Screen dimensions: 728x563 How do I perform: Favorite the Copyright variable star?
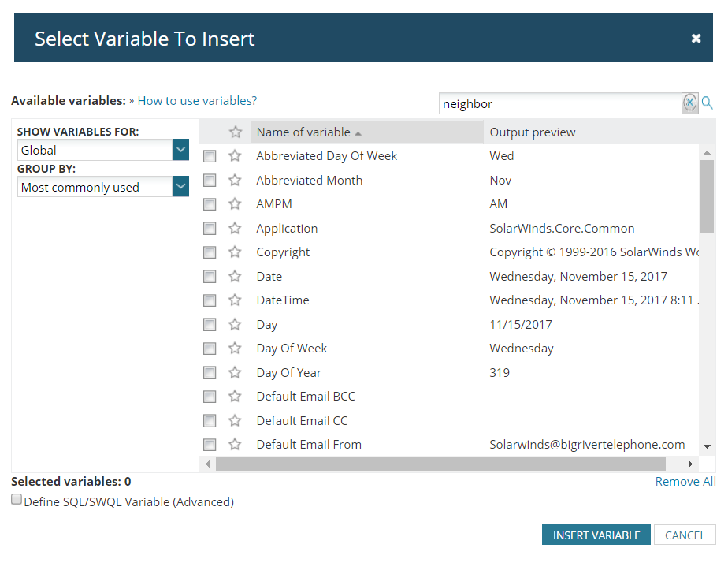(235, 252)
